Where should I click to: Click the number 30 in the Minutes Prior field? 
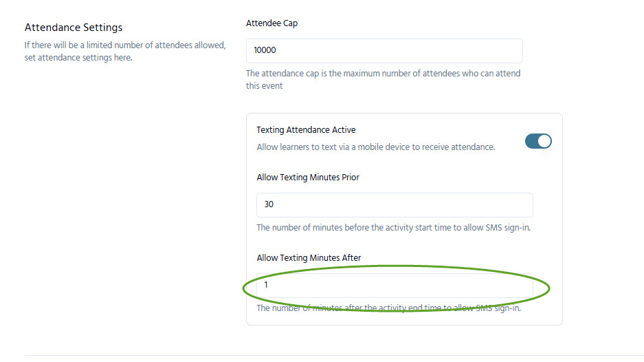tap(269, 205)
